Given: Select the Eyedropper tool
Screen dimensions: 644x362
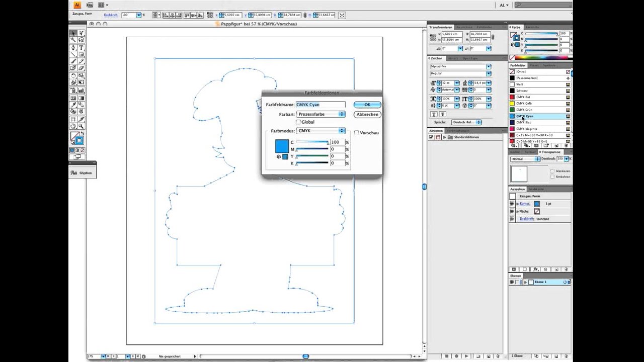Looking at the screenshot, I should pos(73,104).
